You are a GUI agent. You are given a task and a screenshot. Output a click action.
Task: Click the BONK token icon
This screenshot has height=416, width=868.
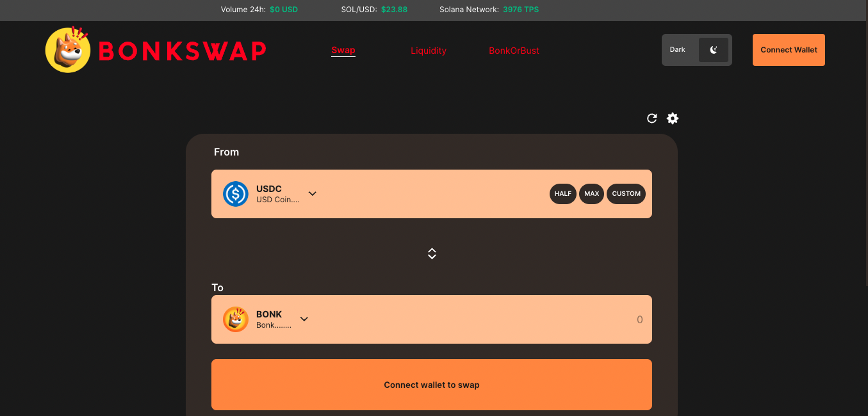click(236, 319)
